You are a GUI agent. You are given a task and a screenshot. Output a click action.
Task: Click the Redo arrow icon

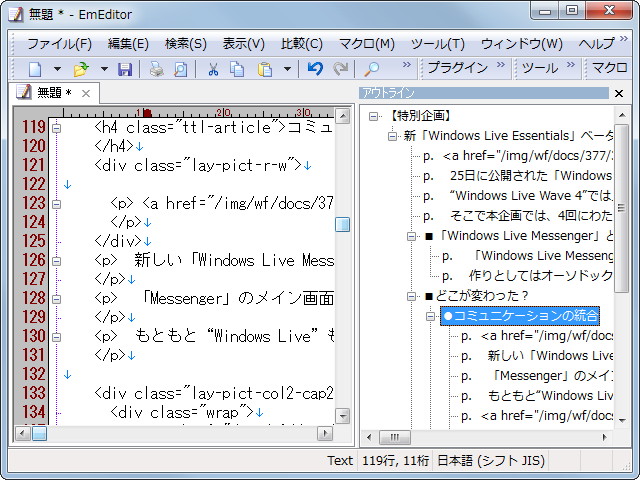340,68
